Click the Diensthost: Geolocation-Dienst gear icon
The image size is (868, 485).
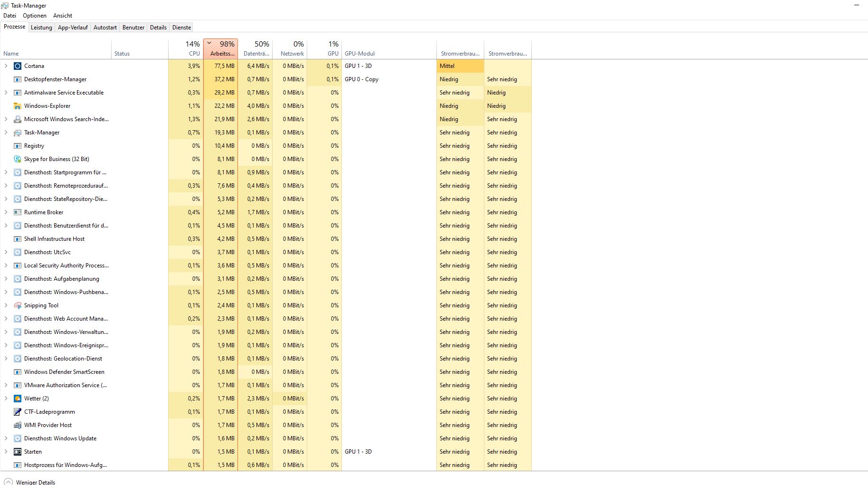(18, 359)
